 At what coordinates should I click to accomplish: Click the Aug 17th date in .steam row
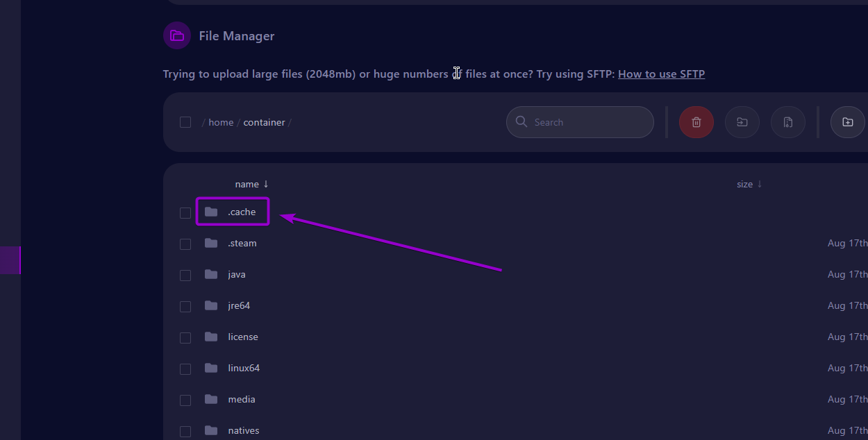[848, 243]
